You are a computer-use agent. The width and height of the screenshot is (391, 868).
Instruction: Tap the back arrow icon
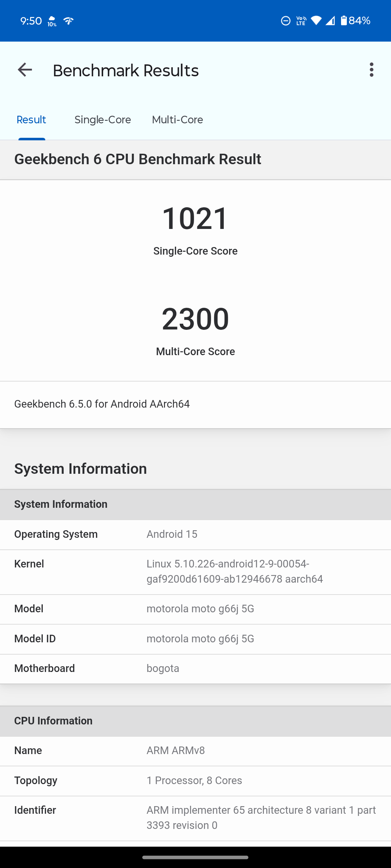(x=25, y=70)
